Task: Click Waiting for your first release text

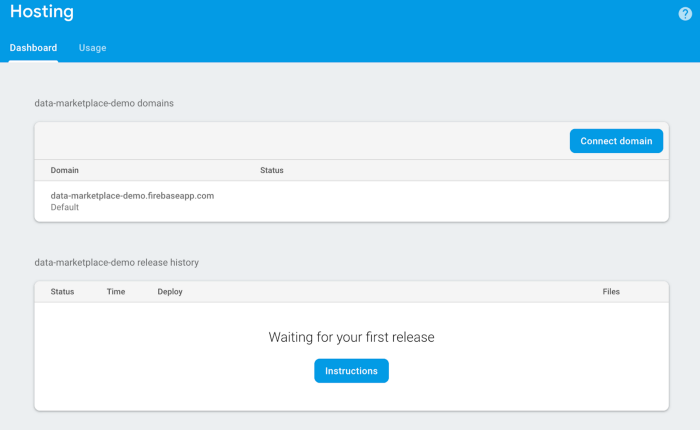Action: tap(351, 337)
